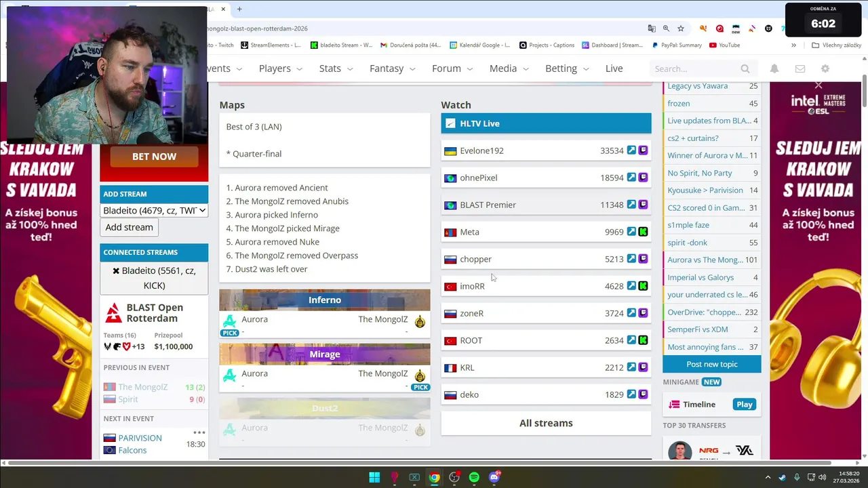Open KRL stream external link icon

coord(631,367)
